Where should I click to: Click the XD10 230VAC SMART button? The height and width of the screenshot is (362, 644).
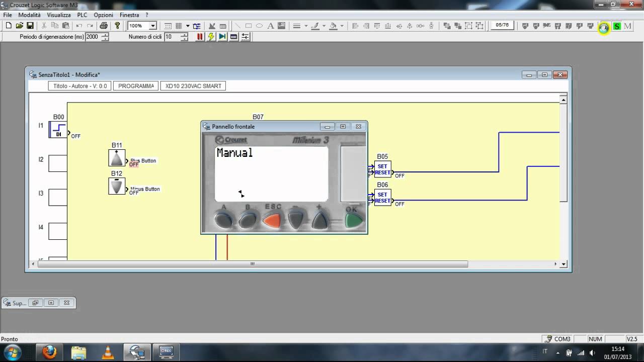click(193, 86)
